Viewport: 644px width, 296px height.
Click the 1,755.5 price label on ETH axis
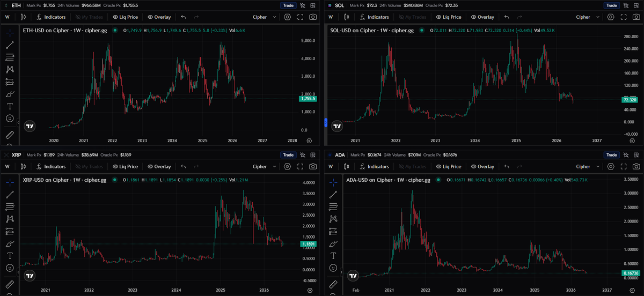tap(308, 99)
